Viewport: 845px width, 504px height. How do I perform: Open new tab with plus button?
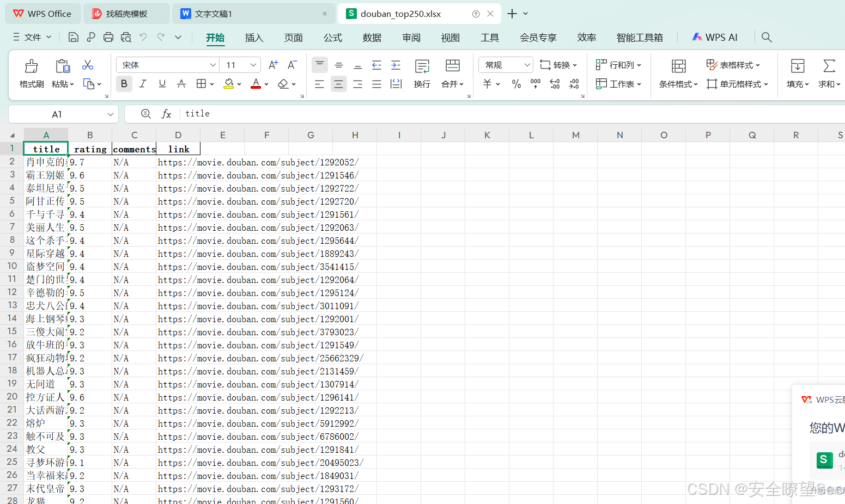(x=512, y=14)
